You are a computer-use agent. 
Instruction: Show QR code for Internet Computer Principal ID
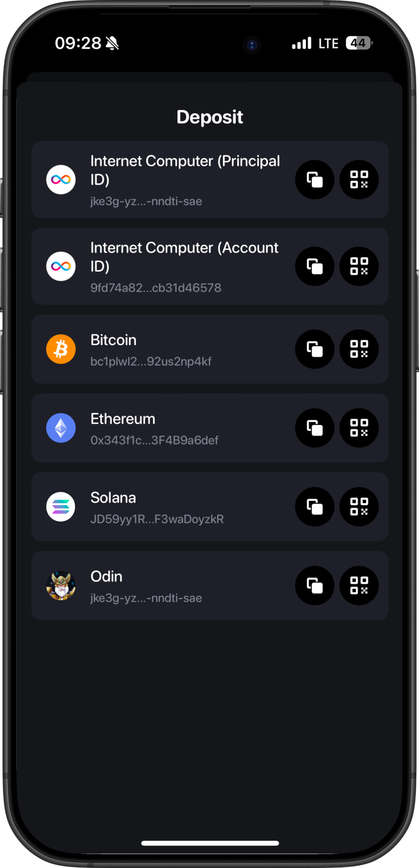359,180
